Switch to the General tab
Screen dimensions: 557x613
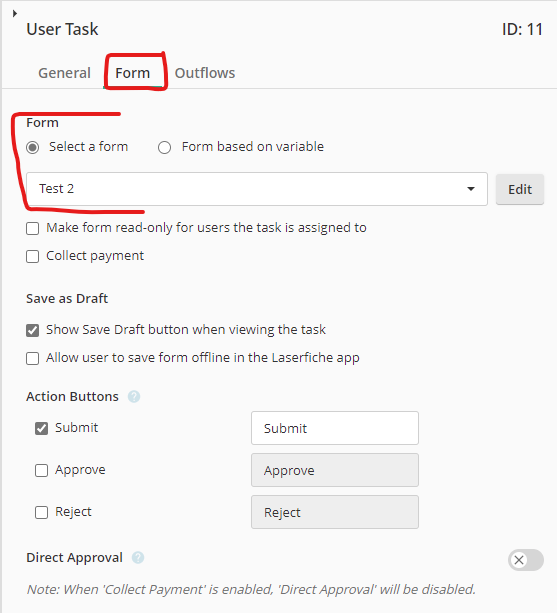coord(64,73)
